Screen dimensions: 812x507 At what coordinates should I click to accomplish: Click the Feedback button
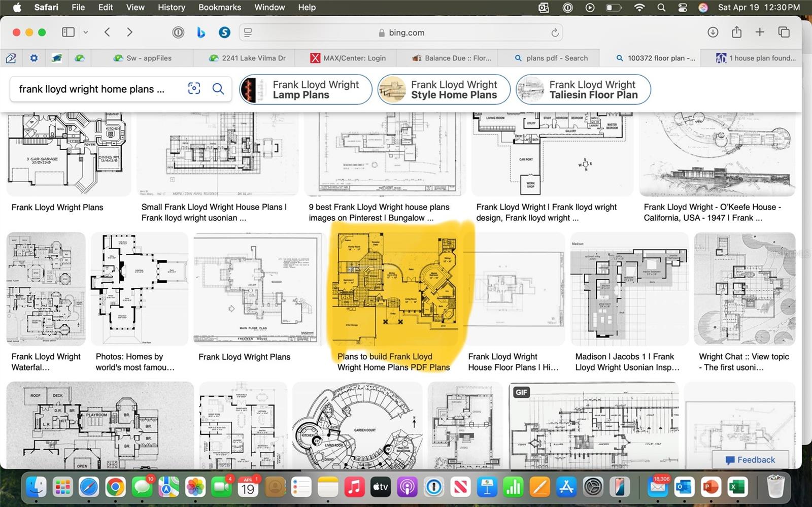750,460
